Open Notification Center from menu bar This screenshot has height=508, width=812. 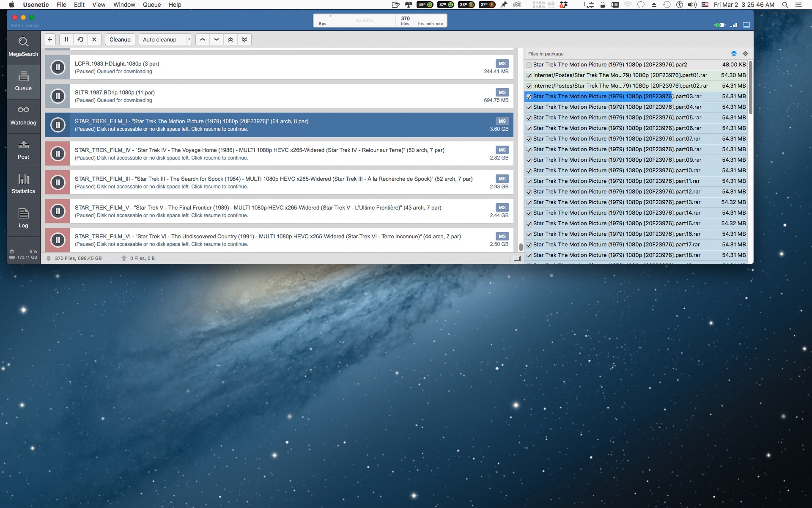coord(798,5)
